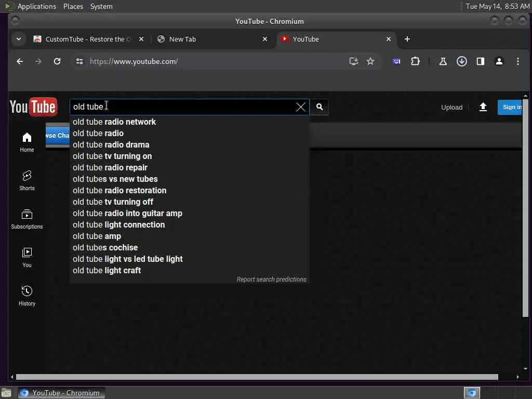Open the browser Downloads icon

(461, 61)
